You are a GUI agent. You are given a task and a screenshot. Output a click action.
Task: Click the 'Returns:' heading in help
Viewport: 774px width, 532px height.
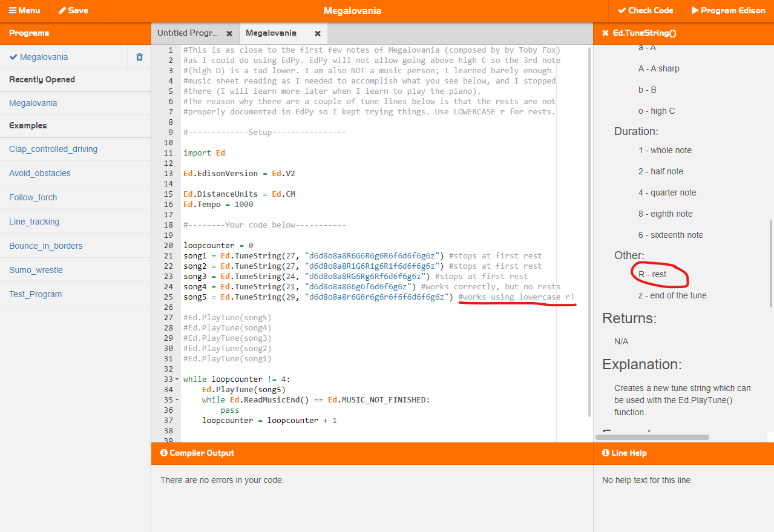click(629, 318)
